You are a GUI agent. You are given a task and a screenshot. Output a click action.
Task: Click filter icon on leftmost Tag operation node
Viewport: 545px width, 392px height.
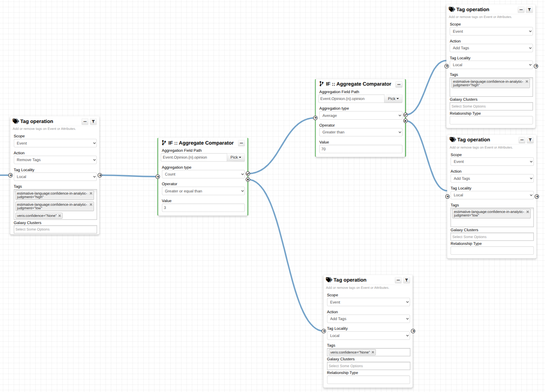pyautogui.click(x=93, y=122)
